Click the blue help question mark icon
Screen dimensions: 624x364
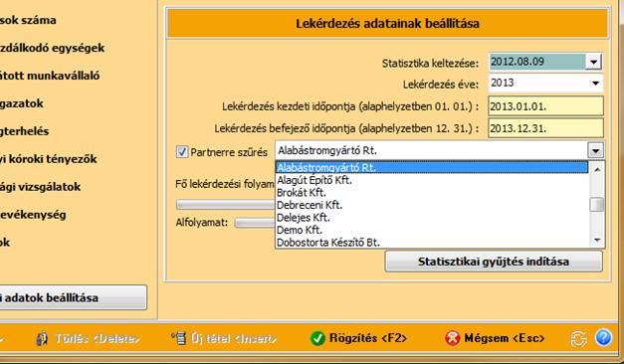603,338
